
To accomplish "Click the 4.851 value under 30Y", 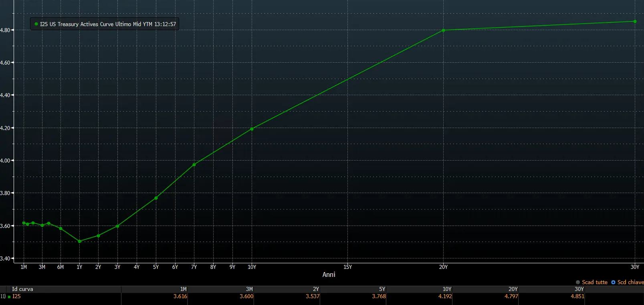I will 577,296.
